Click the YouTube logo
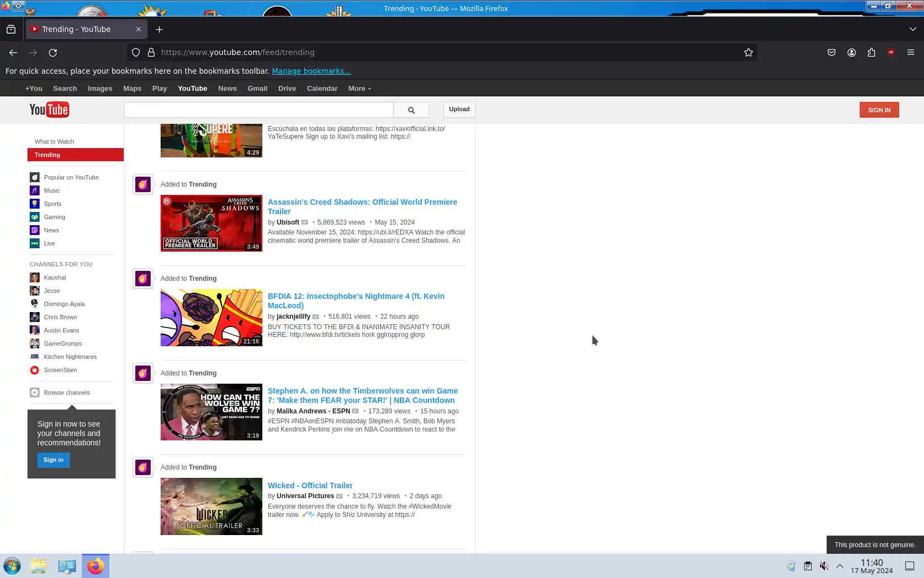924x578 pixels. click(x=49, y=110)
